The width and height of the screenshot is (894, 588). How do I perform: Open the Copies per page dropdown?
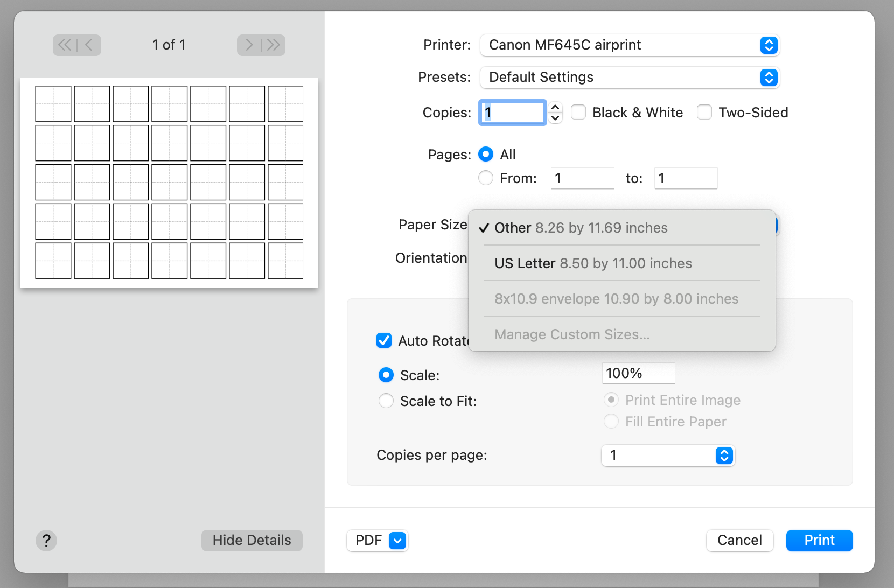pyautogui.click(x=668, y=456)
